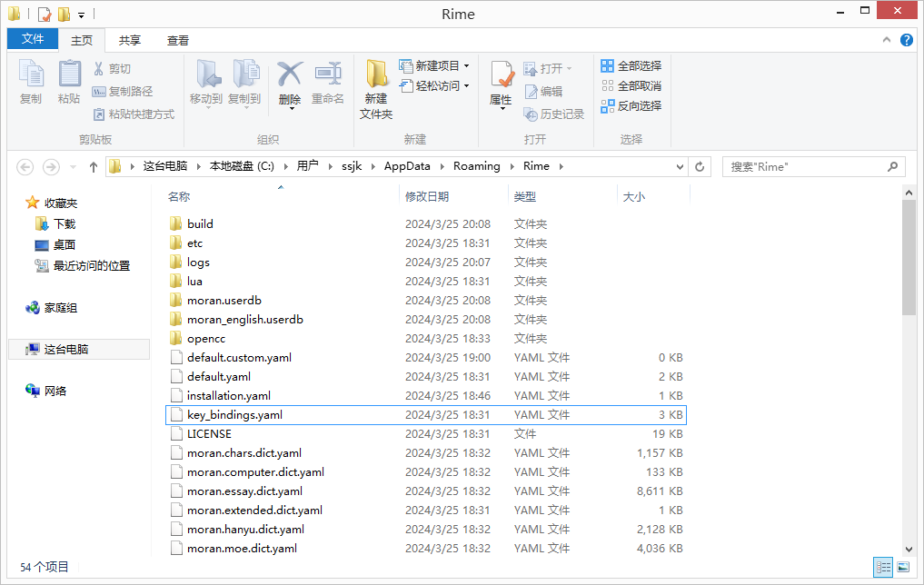This screenshot has width=924, height=585.
Task: Expand subfolders arrow after Roaming in path
Action: tap(511, 167)
